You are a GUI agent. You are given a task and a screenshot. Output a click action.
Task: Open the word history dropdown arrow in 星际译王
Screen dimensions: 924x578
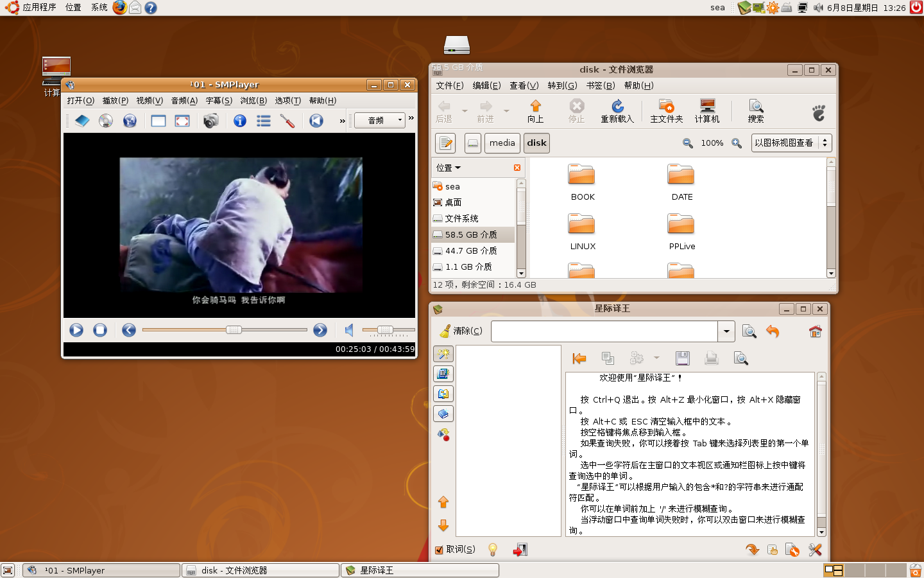tap(726, 331)
